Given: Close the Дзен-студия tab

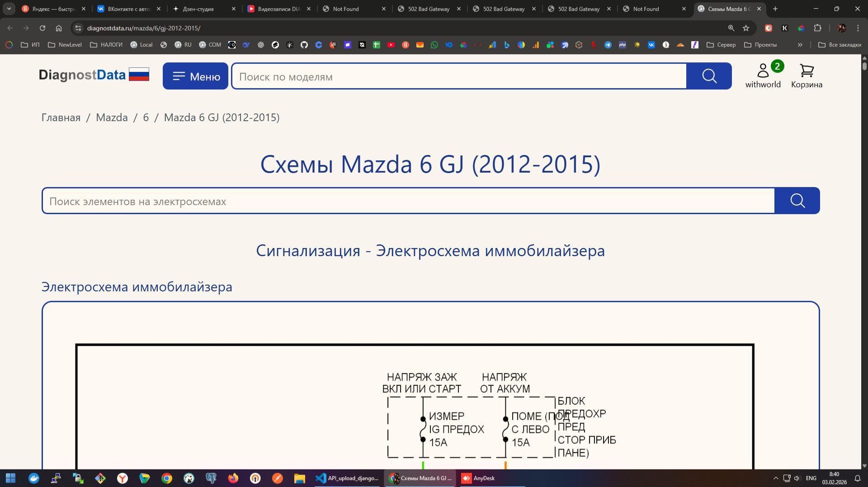Looking at the screenshot, I should (234, 9).
